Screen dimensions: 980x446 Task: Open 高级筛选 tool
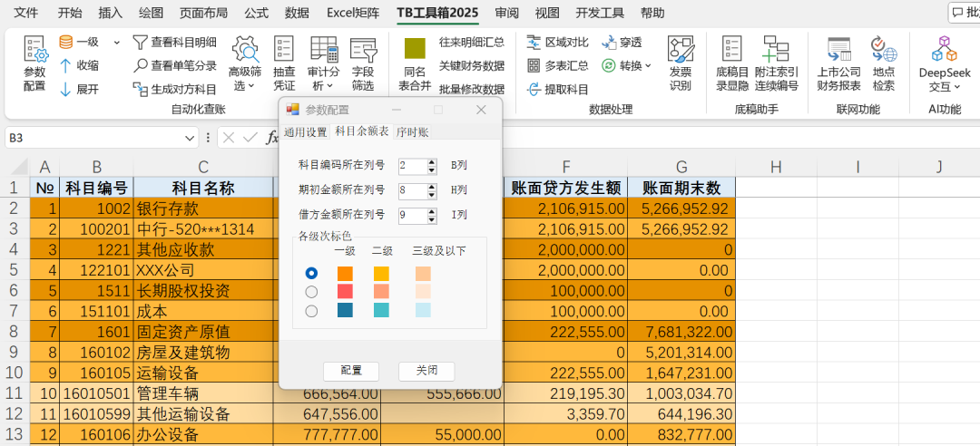[x=244, y=63]
